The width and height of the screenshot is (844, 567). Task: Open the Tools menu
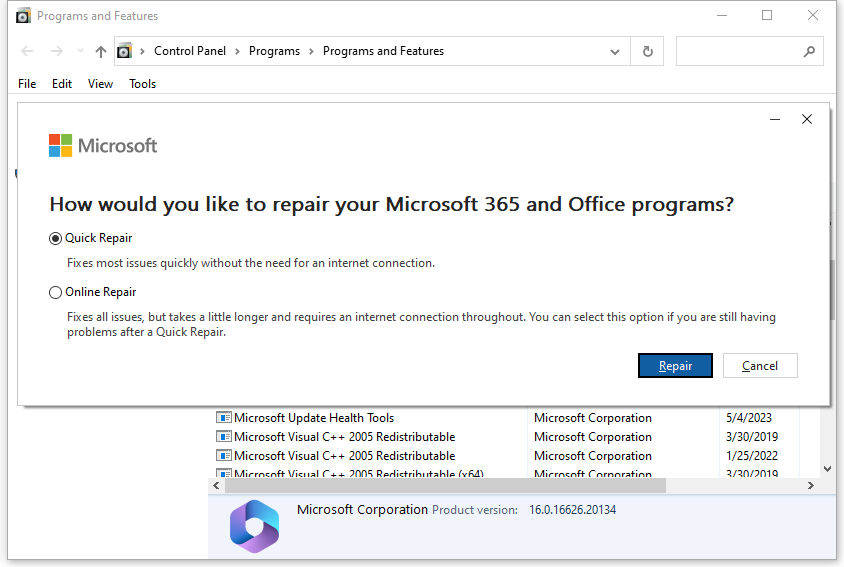(x=143, y=84)
